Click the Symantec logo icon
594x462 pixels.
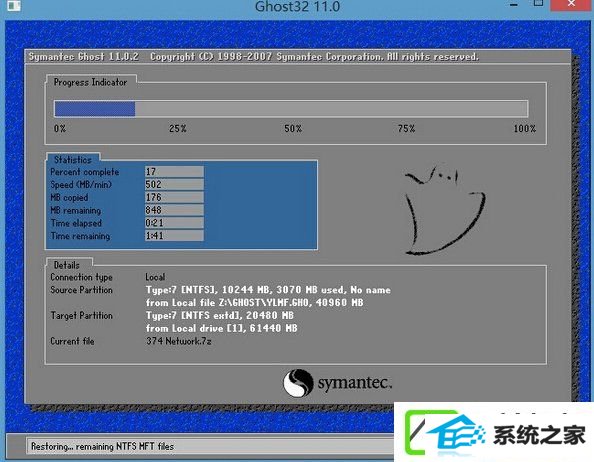298,383
